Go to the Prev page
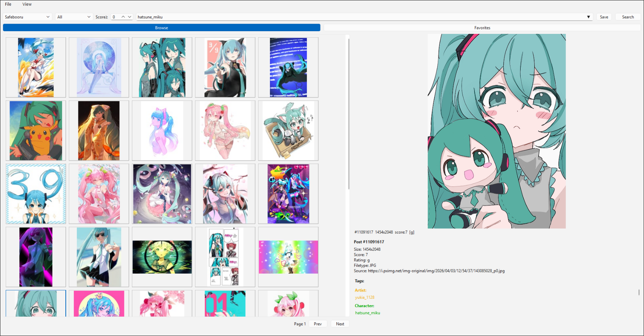 click(x=318, y=324)
